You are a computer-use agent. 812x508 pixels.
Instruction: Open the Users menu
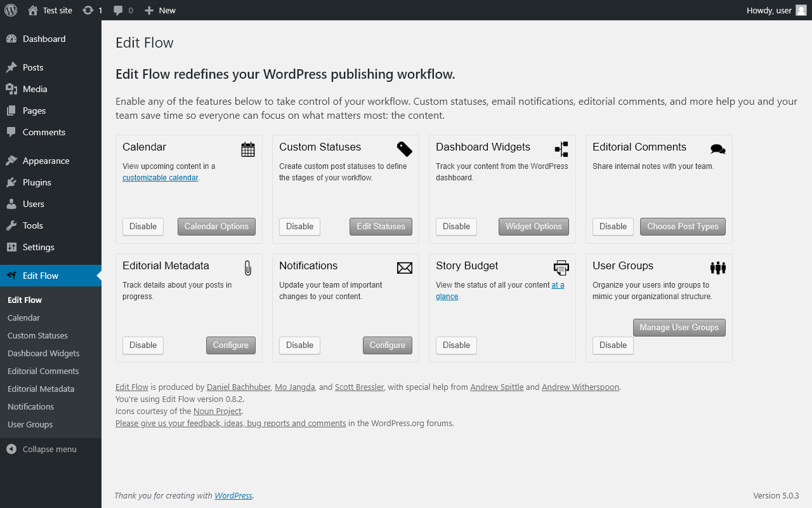click(x=51, y=204)
